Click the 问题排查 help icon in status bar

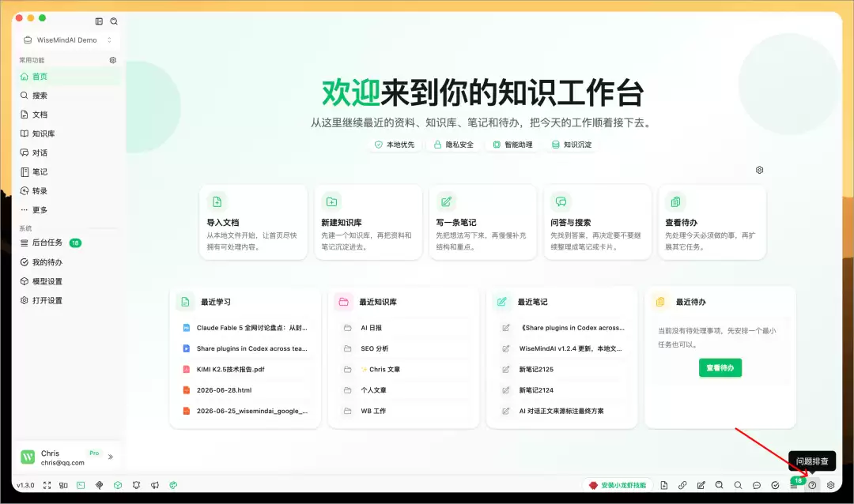click(x=812, y=485)
